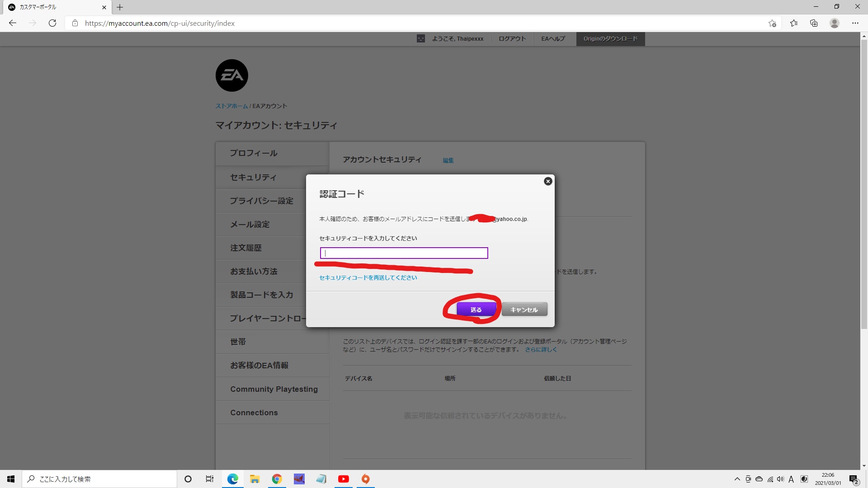Select the Connections sidebar tab
Viewport: 868px width, 488px height.
(x=272, y=413)
